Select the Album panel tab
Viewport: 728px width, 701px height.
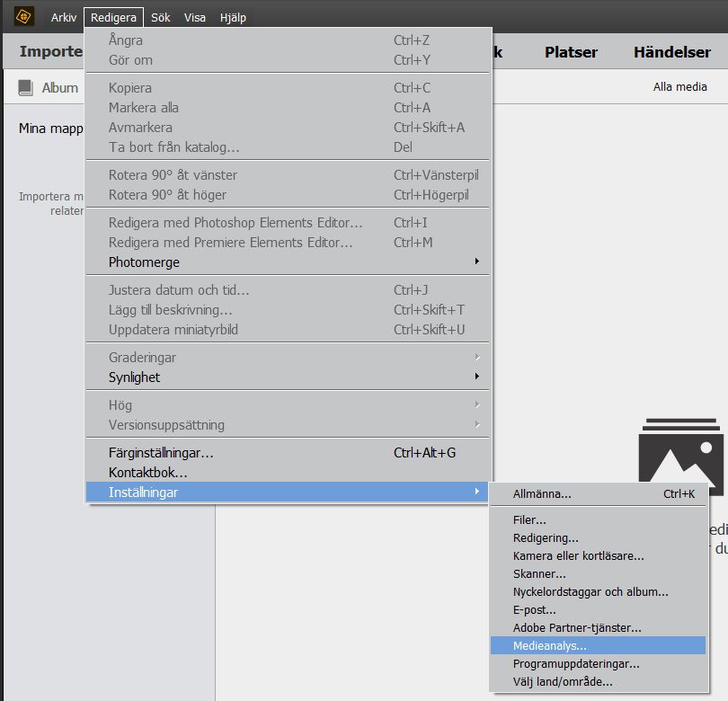(x=49, y=88)
